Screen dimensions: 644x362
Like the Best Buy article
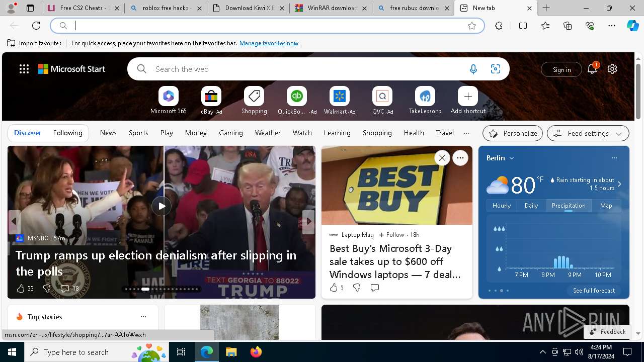[x=333, y=288]
